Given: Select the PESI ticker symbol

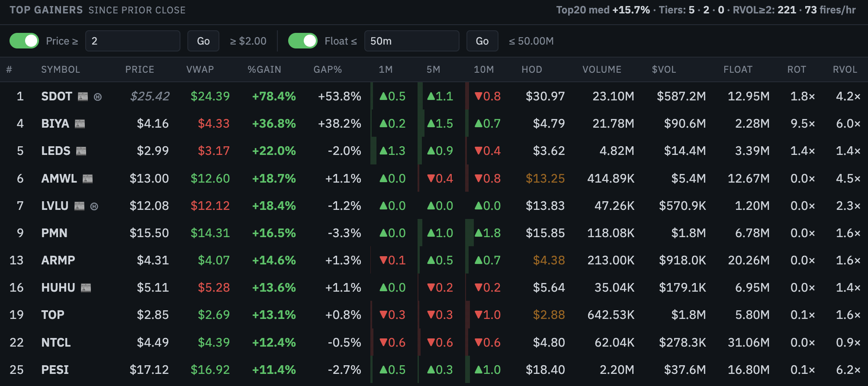Looking at the screenshot, I should click(x=55, y=370).
